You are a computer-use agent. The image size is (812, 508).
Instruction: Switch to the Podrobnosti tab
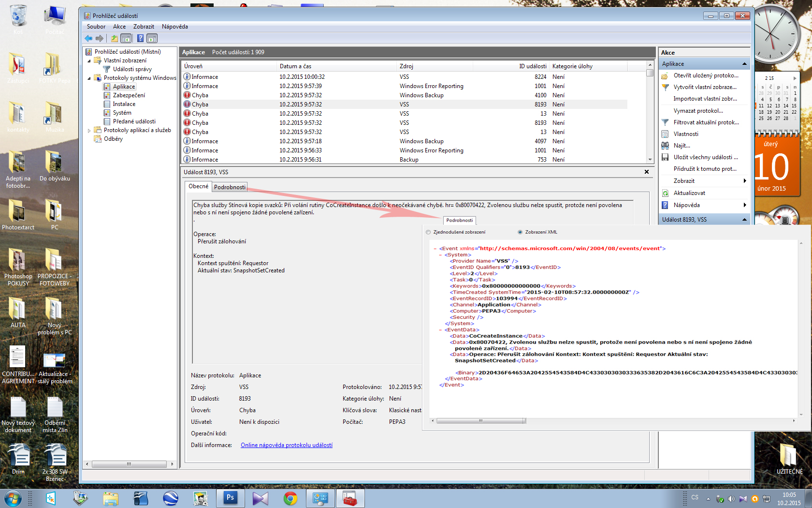(230, 187)
